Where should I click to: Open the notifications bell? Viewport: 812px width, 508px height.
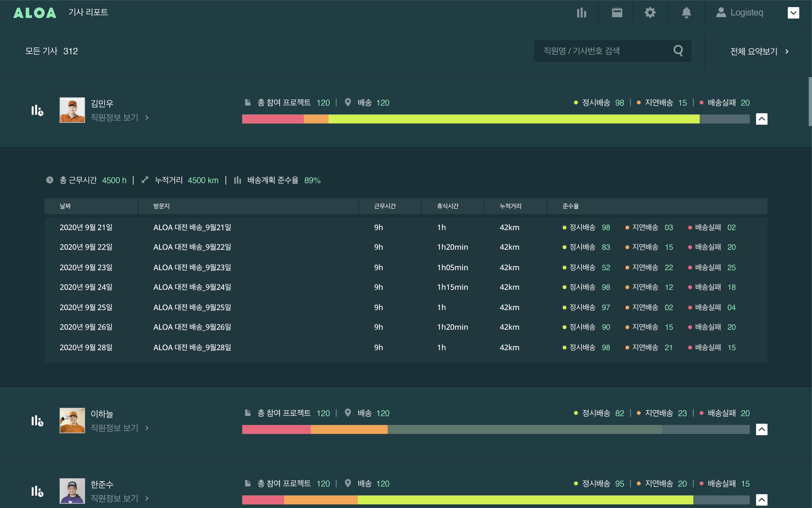[x=686, y=13]
